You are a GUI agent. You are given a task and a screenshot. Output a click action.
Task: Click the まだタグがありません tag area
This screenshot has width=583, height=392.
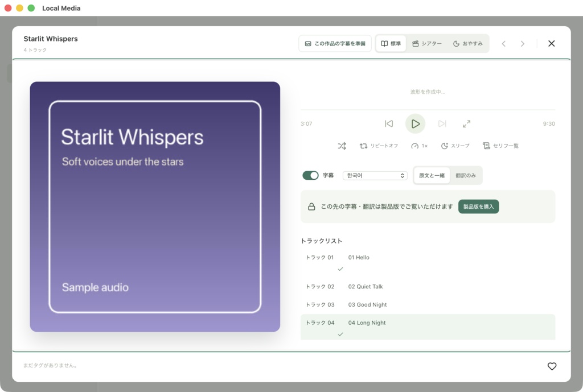tap(50, 366)
